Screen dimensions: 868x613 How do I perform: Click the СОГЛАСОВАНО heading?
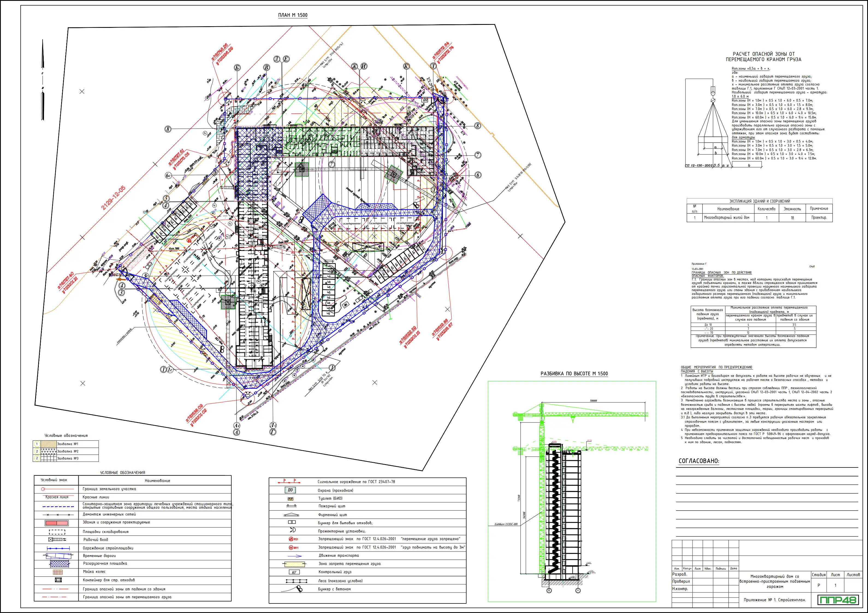click(699, 461)
